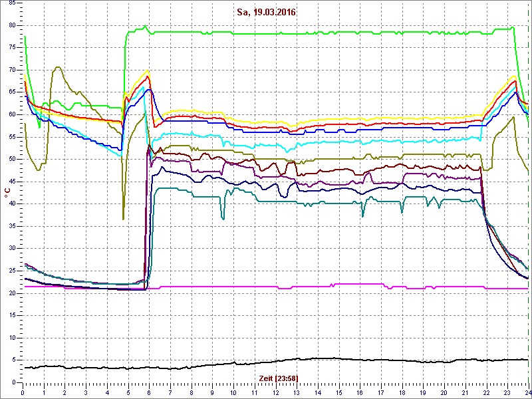Click the 65 value on temperature axis
532x399 pixels.
(x=11, y=92)
